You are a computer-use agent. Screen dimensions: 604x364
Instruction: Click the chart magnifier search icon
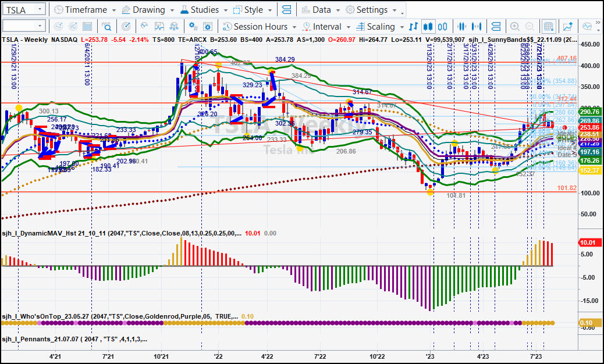[x=106, y=27]
